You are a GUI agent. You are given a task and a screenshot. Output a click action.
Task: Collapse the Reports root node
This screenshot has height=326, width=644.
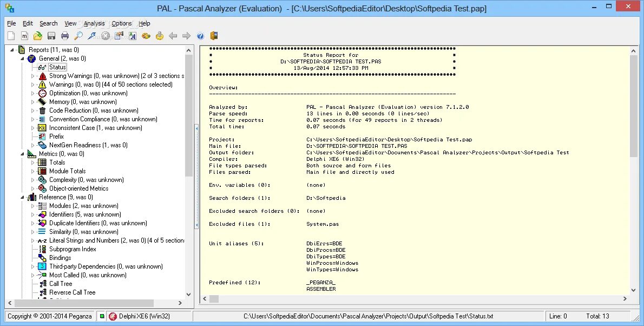pos(12,50)
